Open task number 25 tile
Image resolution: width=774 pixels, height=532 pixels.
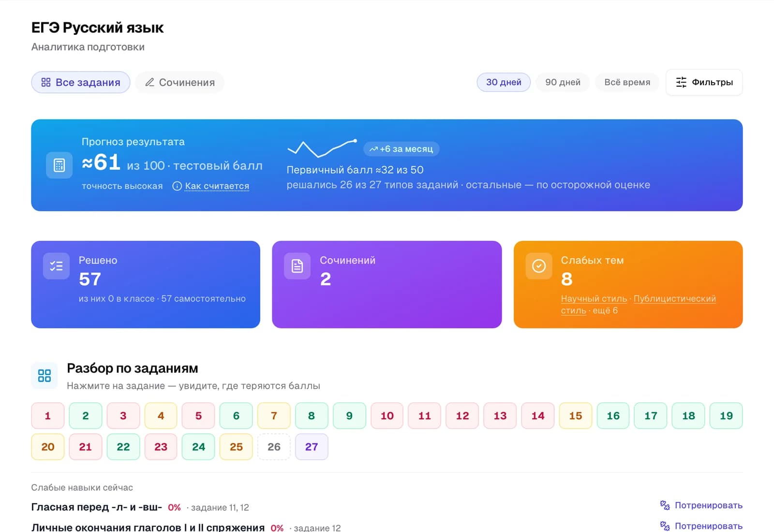[x=236, y=447]
